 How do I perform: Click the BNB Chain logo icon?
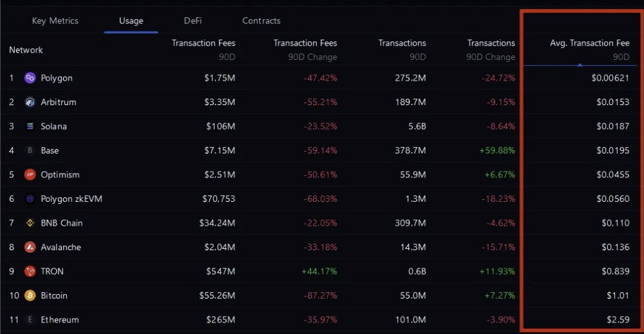click(x=30, y=223)
